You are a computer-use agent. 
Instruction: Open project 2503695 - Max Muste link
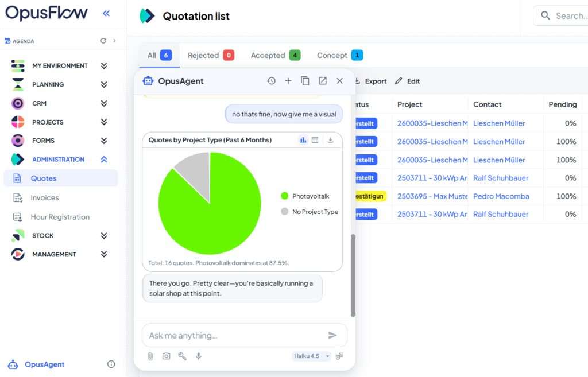coord(432,196)
